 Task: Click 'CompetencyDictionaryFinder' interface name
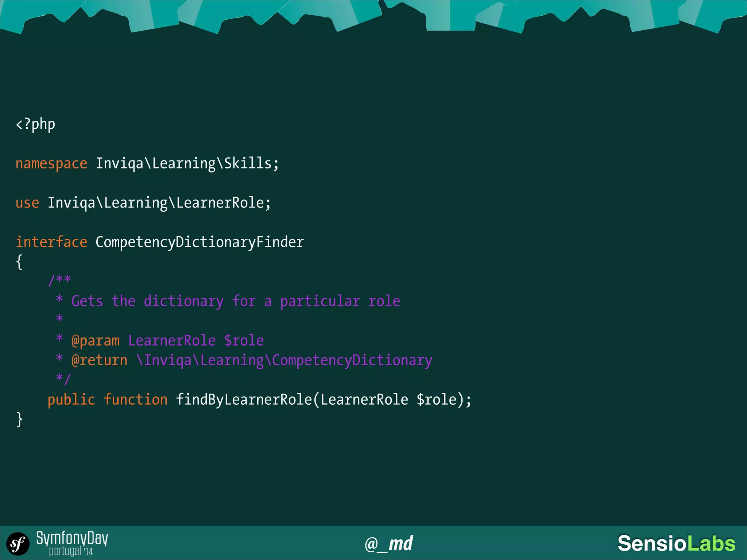click(200, 242)
